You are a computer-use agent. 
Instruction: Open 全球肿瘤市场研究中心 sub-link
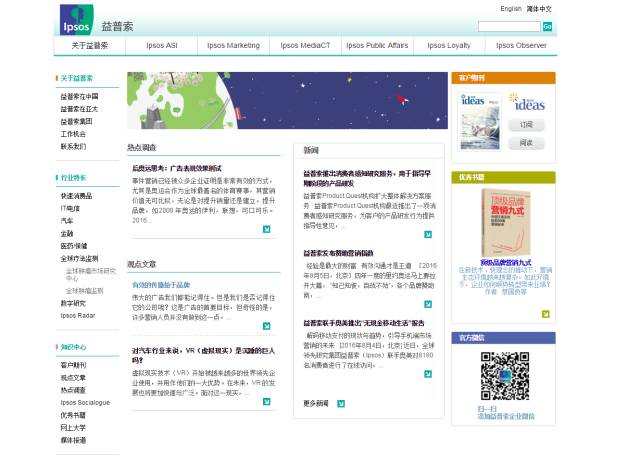click(91, 274)
